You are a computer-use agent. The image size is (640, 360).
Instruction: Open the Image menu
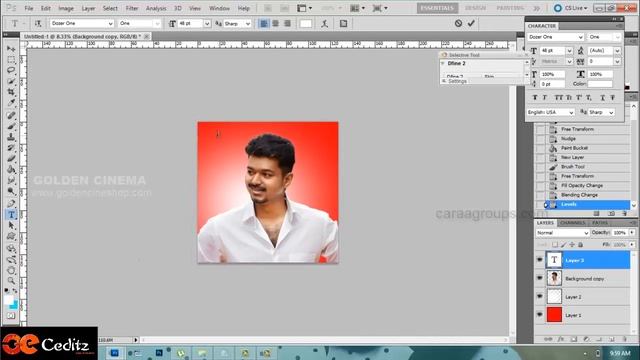66,8
